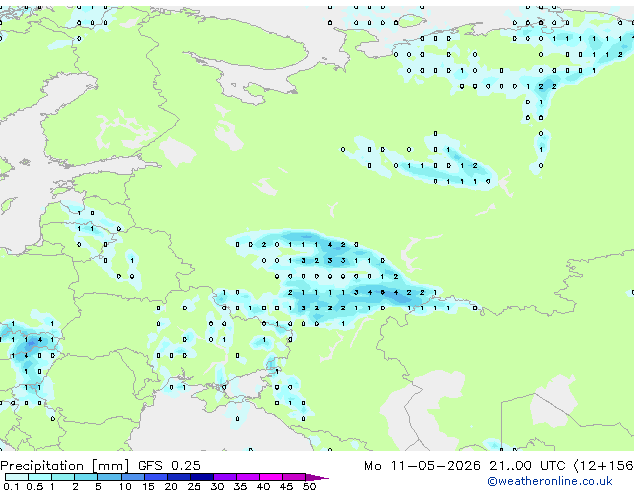The width and height of the screenshot is (634, 490).
Task: Click the legend scale label '45'
Action: 286,486
